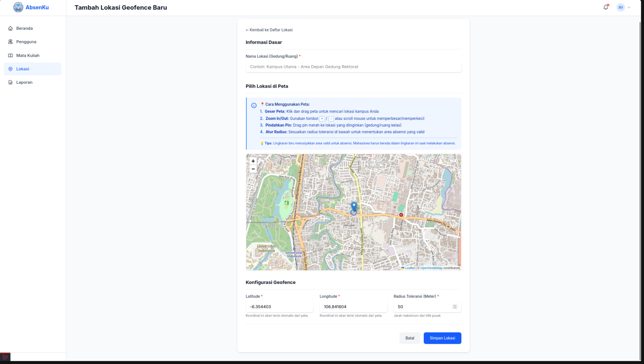Image resolution: width=644 pixels, height=364 pixels.
Task: Click the Batal button
Action: click(x=410, y=338)
